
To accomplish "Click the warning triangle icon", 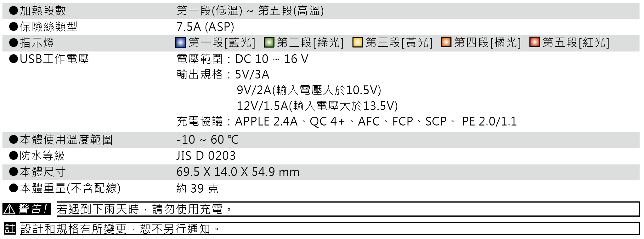I will pyautogui.click(x=10, y=209).
